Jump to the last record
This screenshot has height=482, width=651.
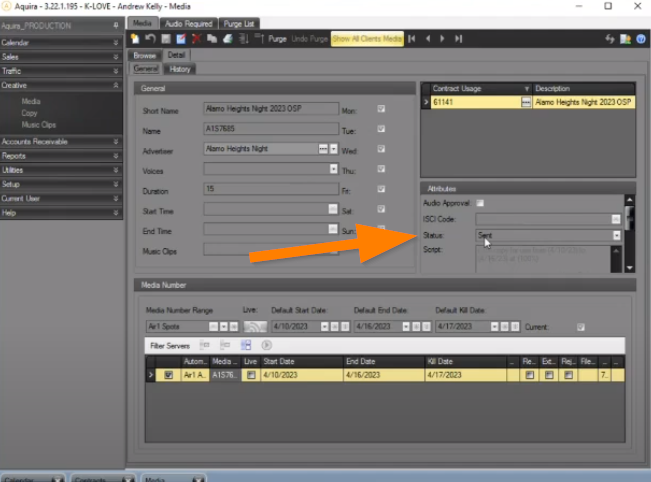[x=458, y=39]
